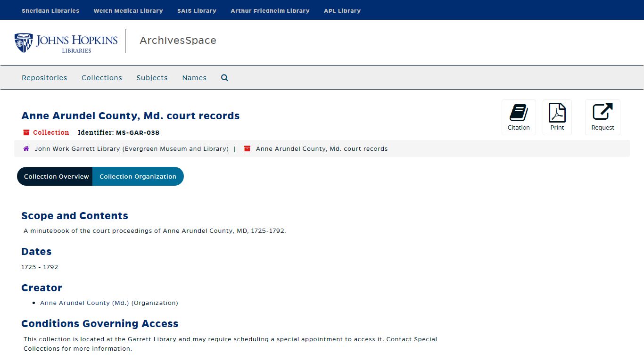Click identifier MS-GAR-038 text
The image size is (644, 362).
coord(138,132)
